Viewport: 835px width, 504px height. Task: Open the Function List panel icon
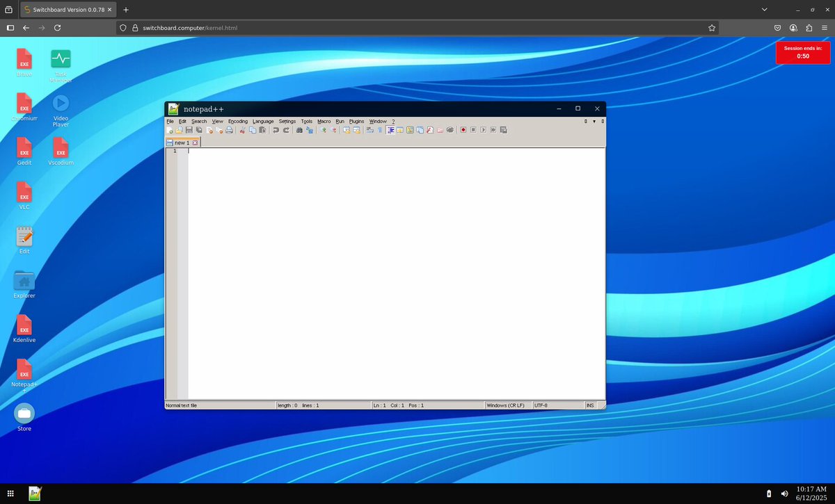(x=430, y=130)
